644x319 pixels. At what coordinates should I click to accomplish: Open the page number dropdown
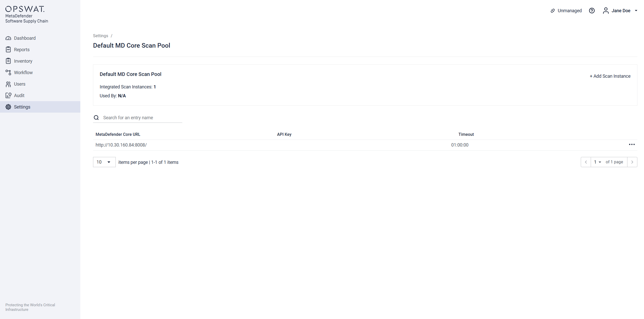(598, 162)
